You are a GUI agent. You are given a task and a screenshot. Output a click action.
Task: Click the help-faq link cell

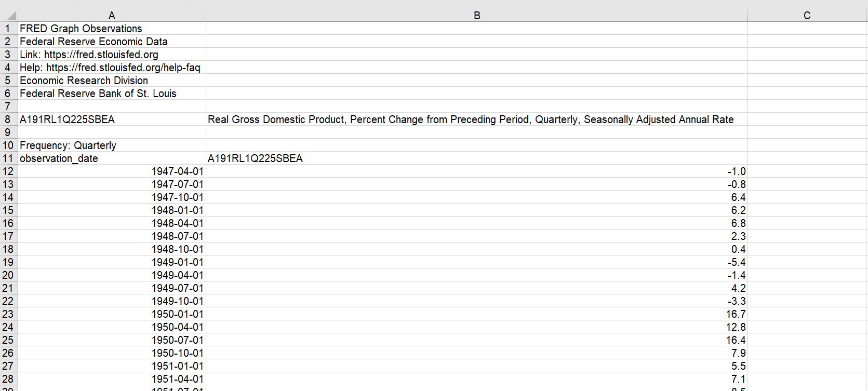(x=110, y=68)
